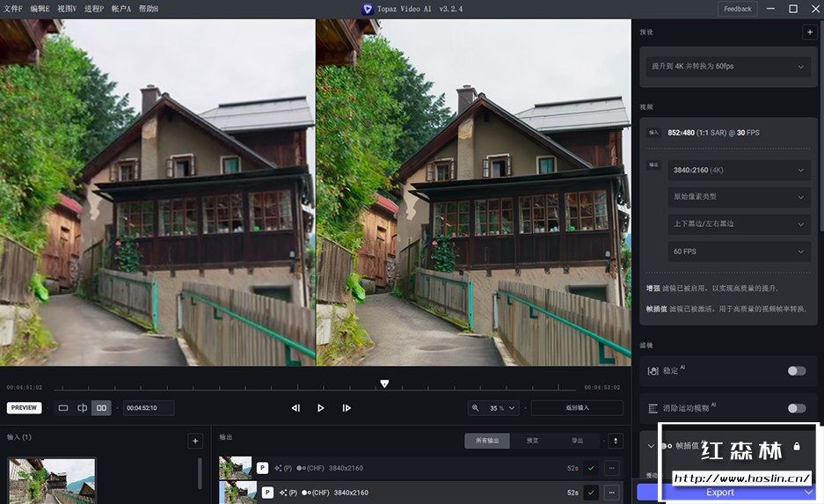Step forward one frame
The height and width of the screenshot is (504, 824).
pyautogui.click(x=346, y=408)
